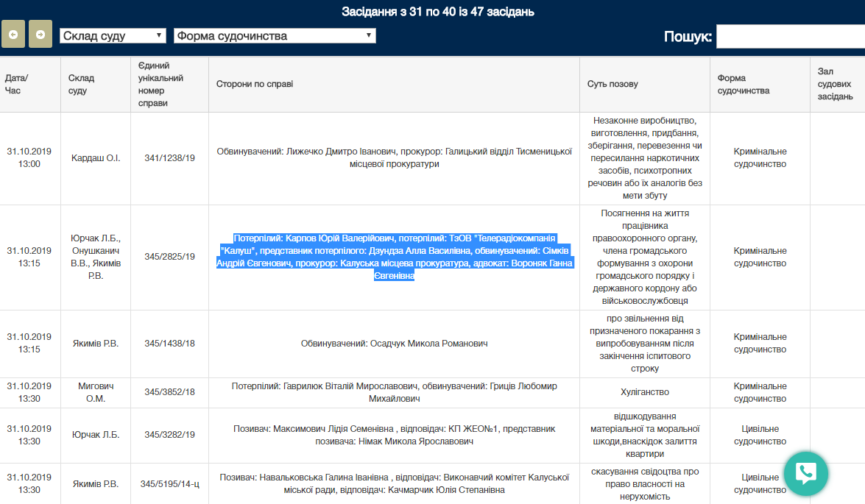Click the Суть позову column header

612,84
